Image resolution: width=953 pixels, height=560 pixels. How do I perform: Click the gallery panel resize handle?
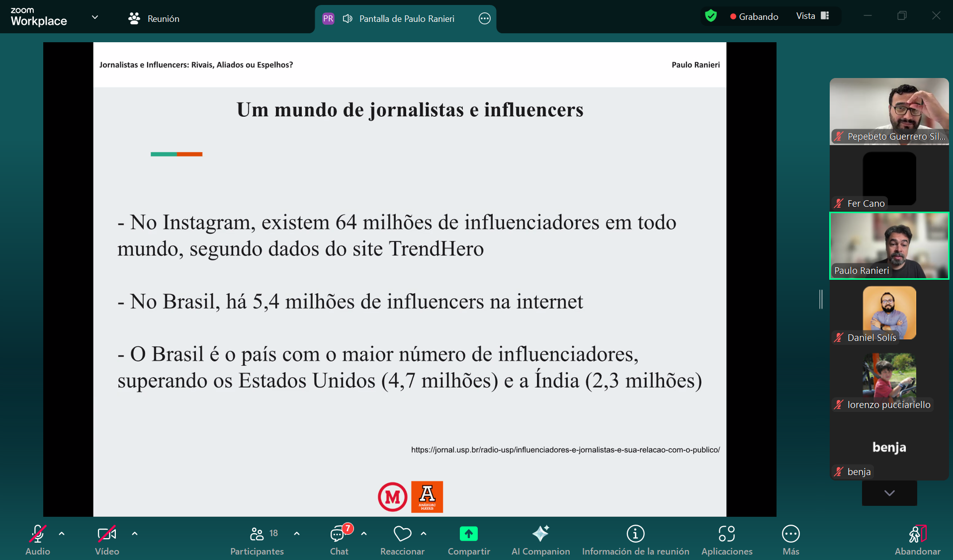pos(821,299)
